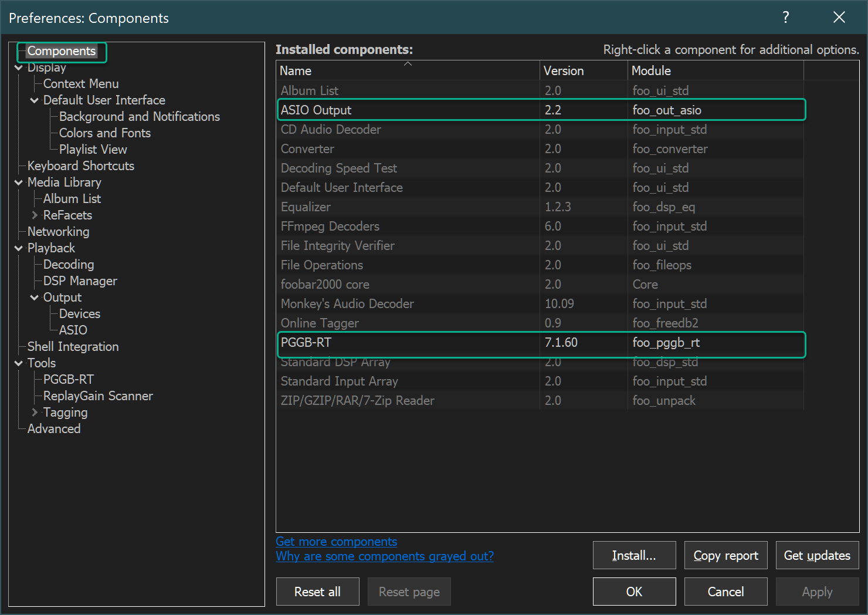Open DSP Manager page
This screenshot has height=615, width=868.
click(x=80, y=281)
